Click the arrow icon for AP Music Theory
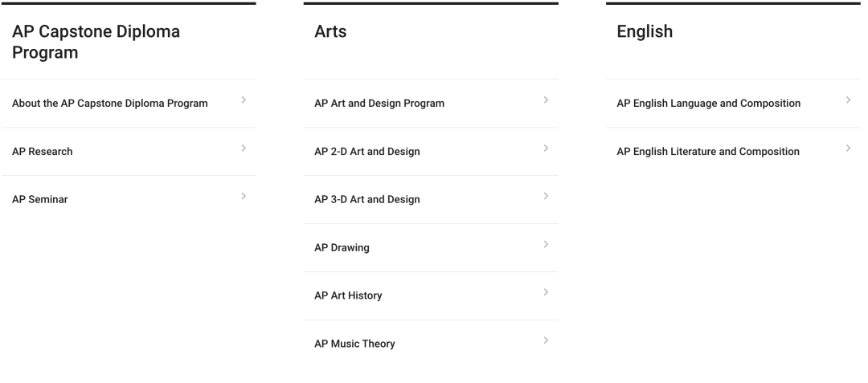 [x=546, y=340]
